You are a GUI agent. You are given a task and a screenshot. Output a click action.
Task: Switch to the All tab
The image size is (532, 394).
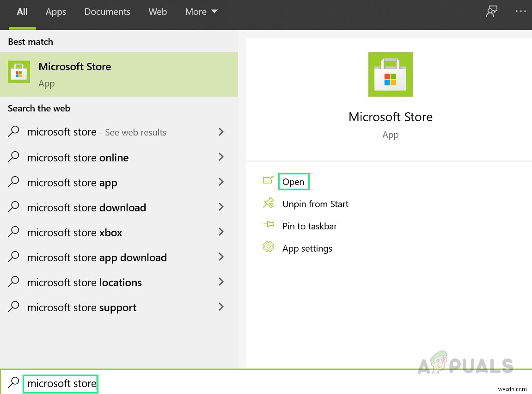(x=22, y=12)
